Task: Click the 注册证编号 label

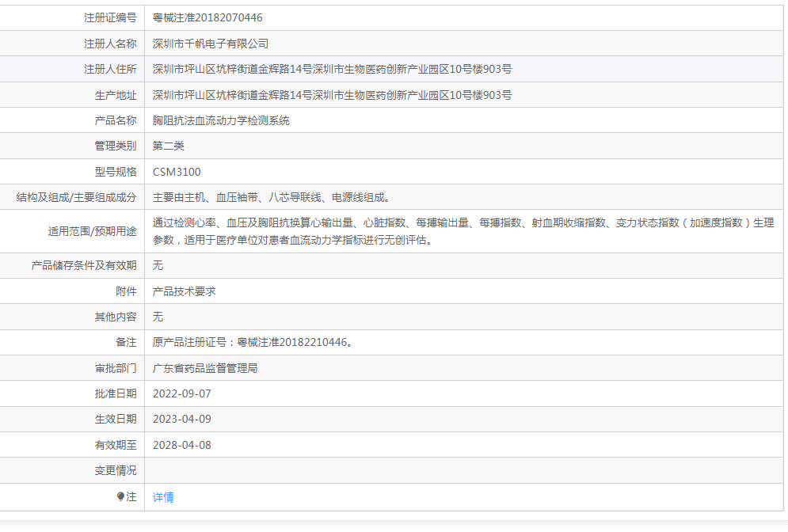Action: pos(110,17)
